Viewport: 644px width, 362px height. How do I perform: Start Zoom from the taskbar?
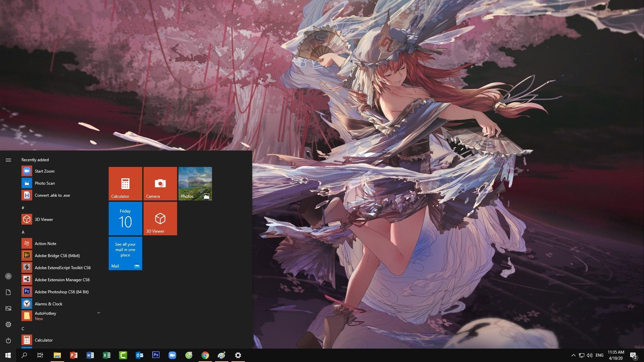[x=172, y=355]
